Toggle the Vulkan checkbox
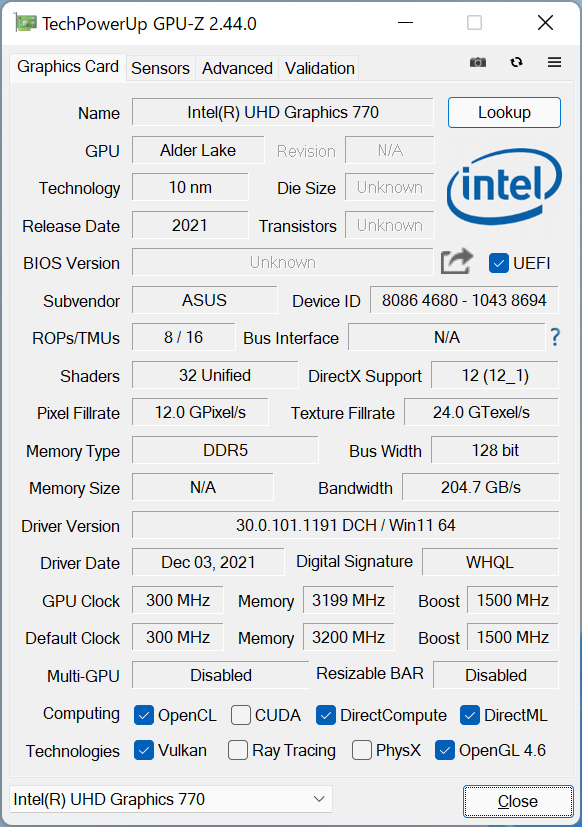The height and width of the screenshot is (827, 582). (x=144, y=750)
